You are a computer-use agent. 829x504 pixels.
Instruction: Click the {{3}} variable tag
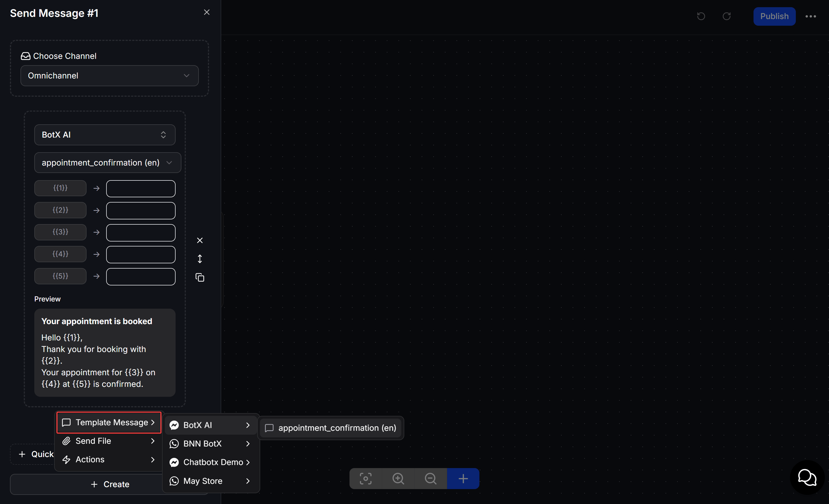pos(60,232)
